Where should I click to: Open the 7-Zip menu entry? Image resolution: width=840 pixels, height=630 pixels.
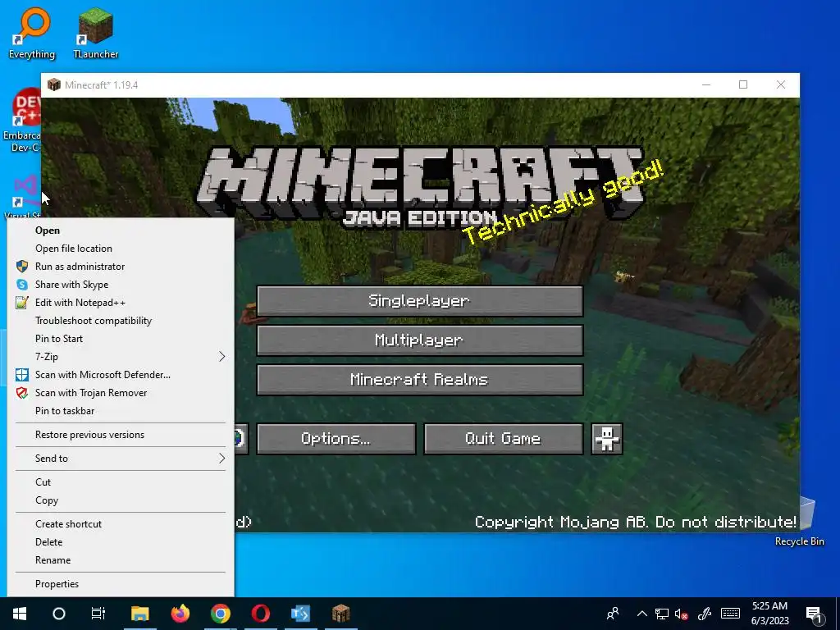coord(121,357)
